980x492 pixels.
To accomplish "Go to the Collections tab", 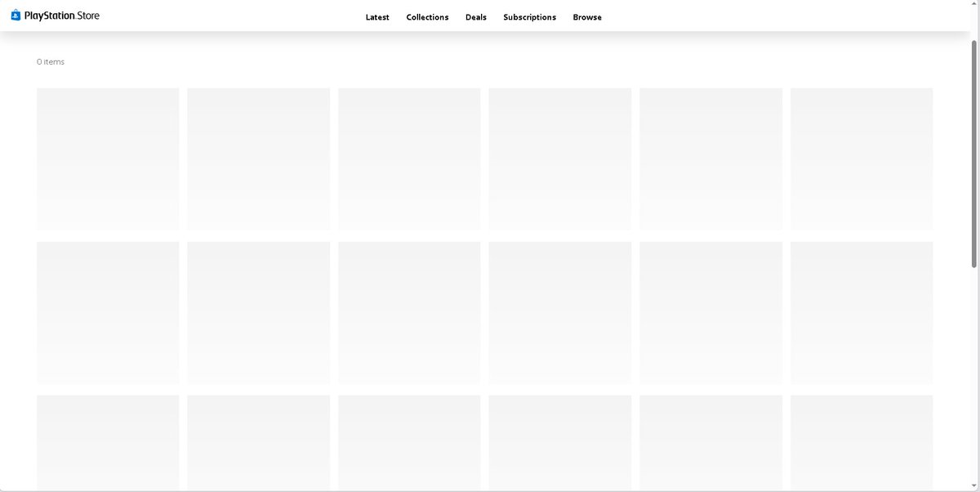I will coord(427,17).
